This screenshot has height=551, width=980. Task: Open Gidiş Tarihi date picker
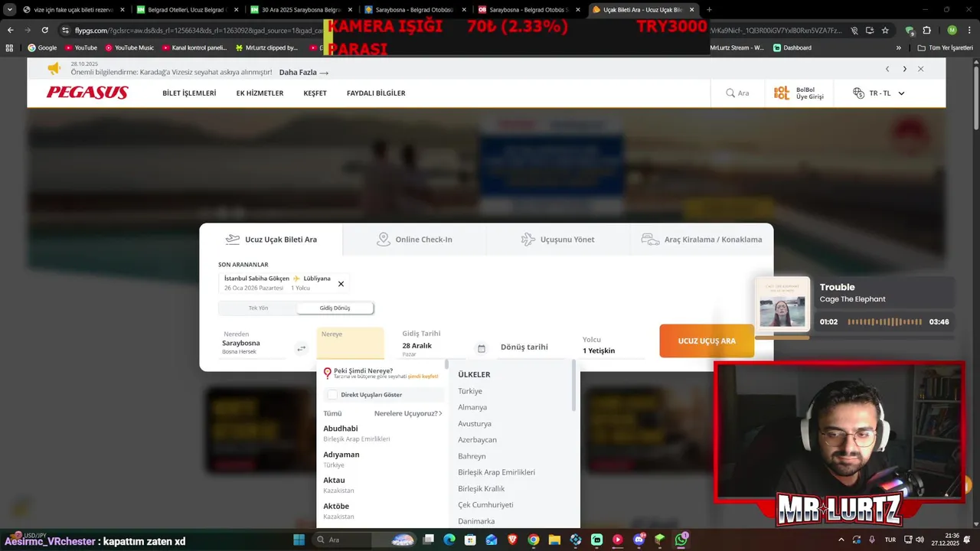point(433,344)
